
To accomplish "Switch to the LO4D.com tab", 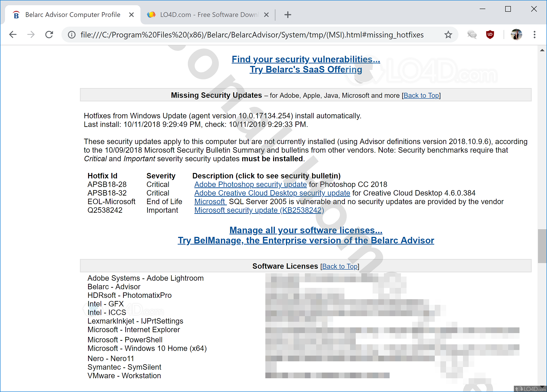I will 205,15.
